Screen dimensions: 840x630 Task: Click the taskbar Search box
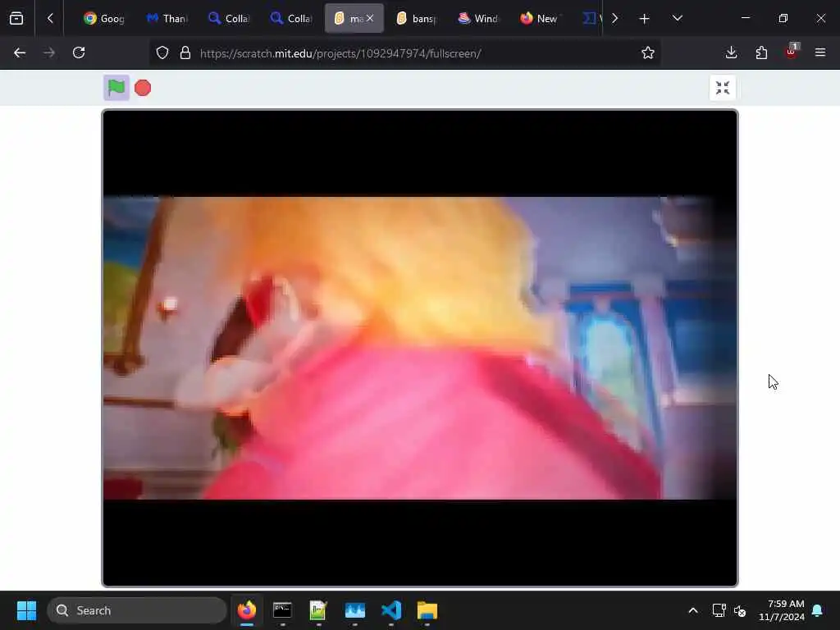(x=137, y=610)
